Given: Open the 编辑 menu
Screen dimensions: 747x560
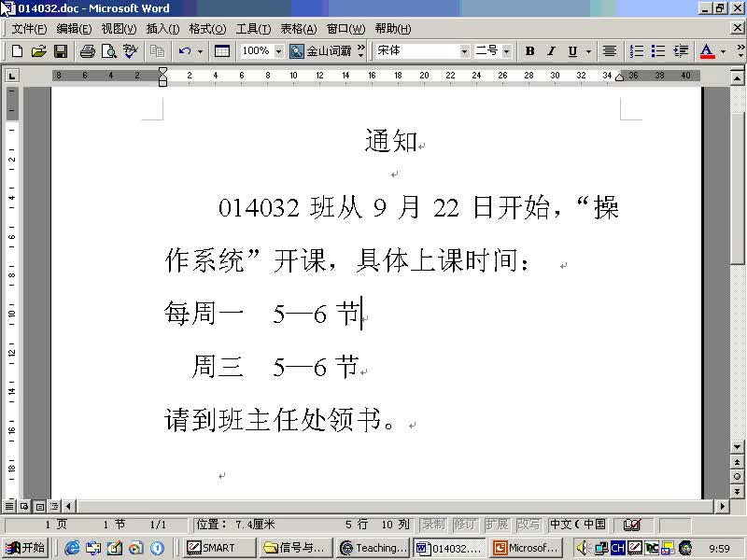Looking at the screenshot, I should click(74, 29).
